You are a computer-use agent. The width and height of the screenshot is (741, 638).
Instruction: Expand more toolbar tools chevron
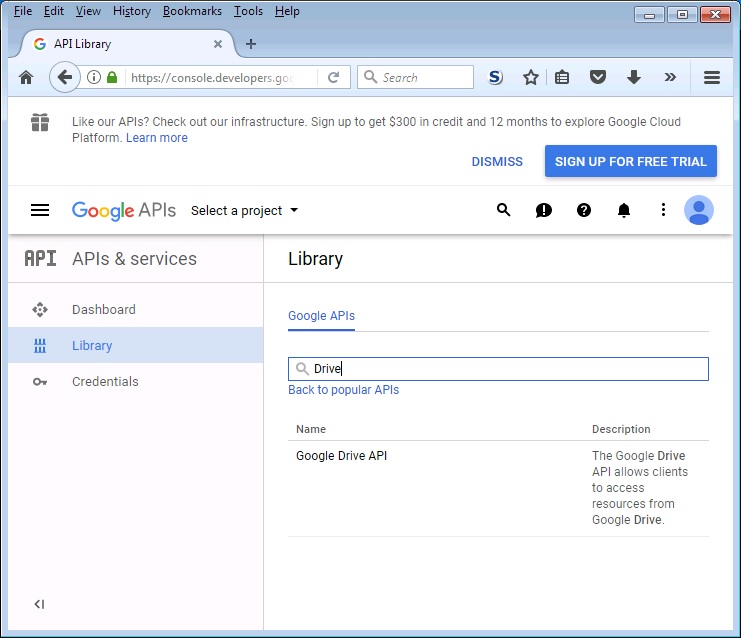pos(670,77)
